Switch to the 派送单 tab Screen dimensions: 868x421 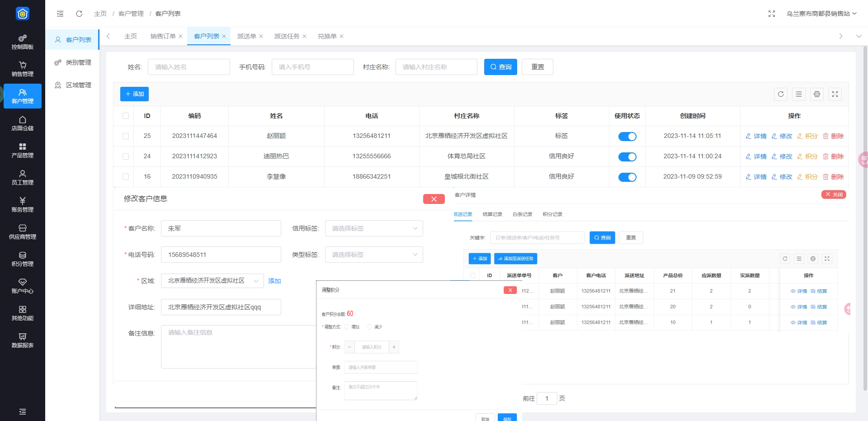tap(246, 36)
